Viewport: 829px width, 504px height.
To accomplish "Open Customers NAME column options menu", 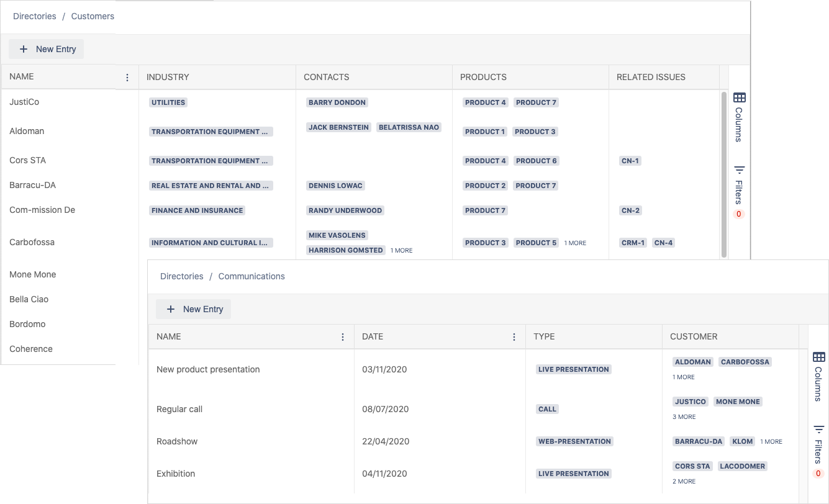I will pos(127,78).
